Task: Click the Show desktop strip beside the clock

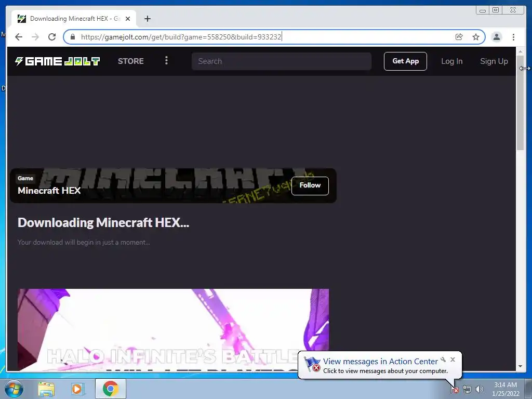Action: tap(528, 389)
